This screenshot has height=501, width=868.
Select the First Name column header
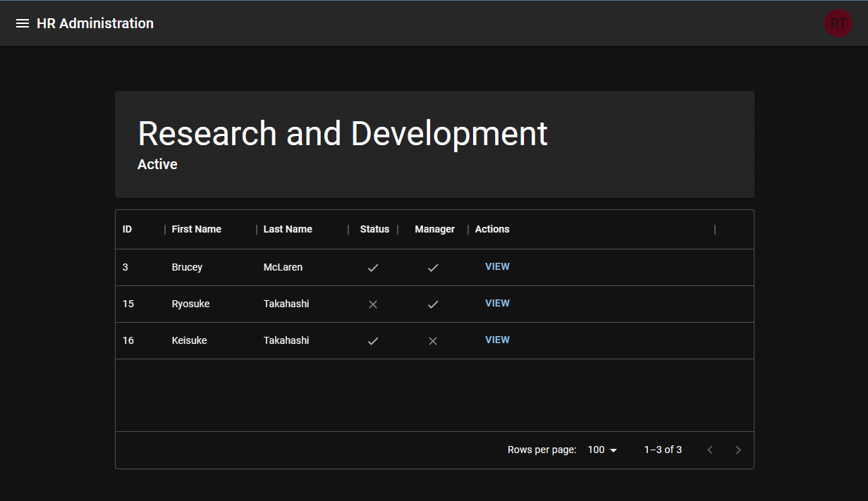point(197,229)
